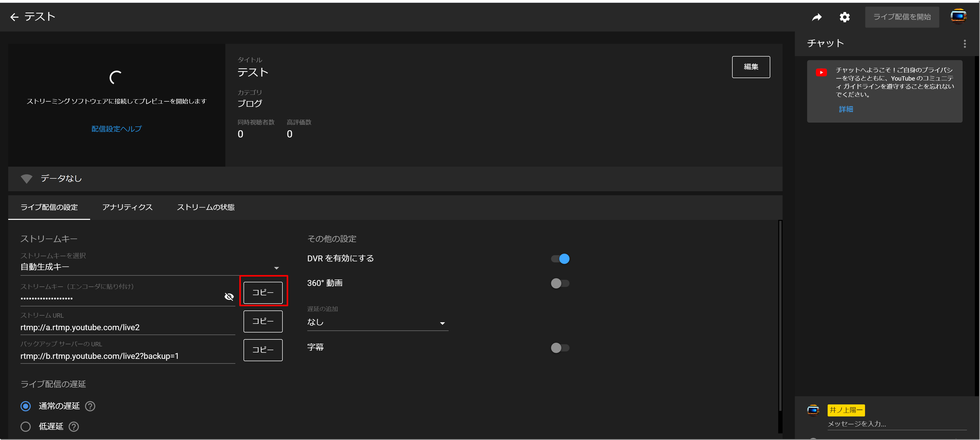This screenshot has height=440, width=980.
Task: Toggle stream key visibility eye icon
Action: coord(229,297)
